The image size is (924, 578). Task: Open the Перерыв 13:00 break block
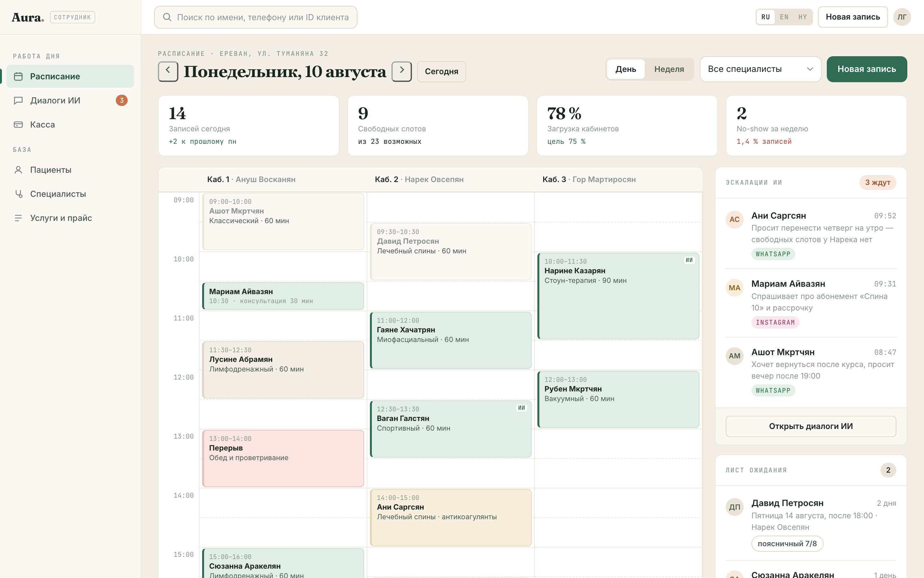[x=283, y=458]
